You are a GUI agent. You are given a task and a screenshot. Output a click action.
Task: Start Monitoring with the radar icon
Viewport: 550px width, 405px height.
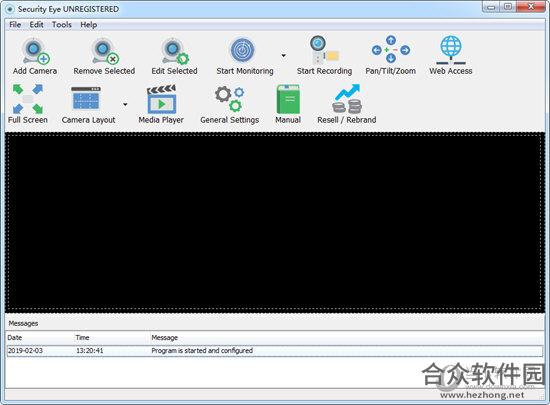(x=242, y=50)
